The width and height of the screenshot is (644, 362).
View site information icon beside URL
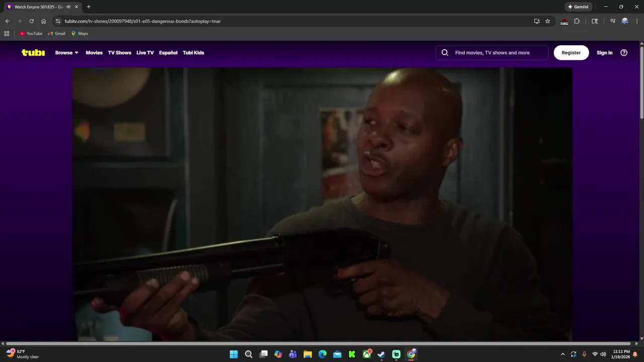coord(58,21)
